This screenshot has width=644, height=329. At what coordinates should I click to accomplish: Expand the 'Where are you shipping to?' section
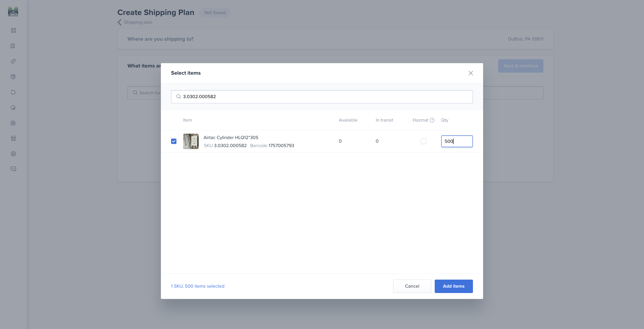[x=335, y=39]
